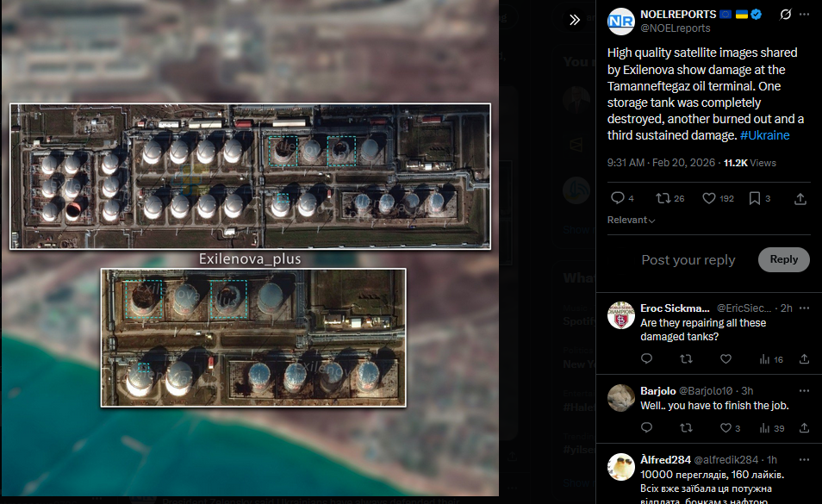
Task: Click the Exilenova_plus caption text
Action: (x=250, y=258)
